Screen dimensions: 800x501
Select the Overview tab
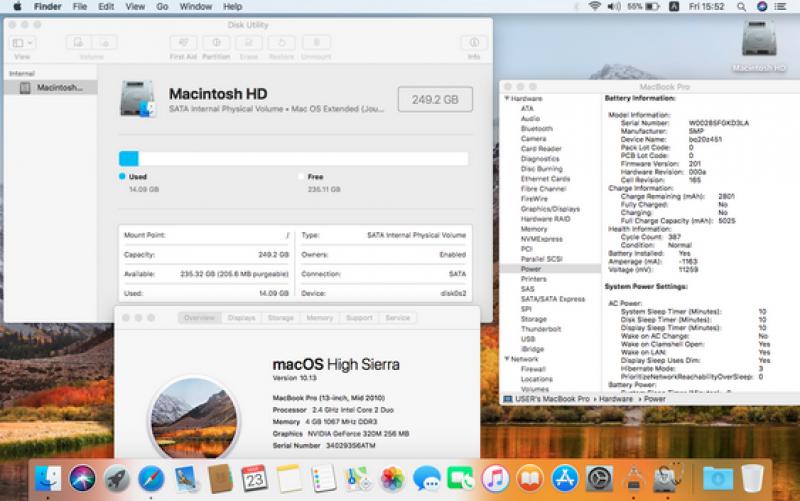click(199, 318)
